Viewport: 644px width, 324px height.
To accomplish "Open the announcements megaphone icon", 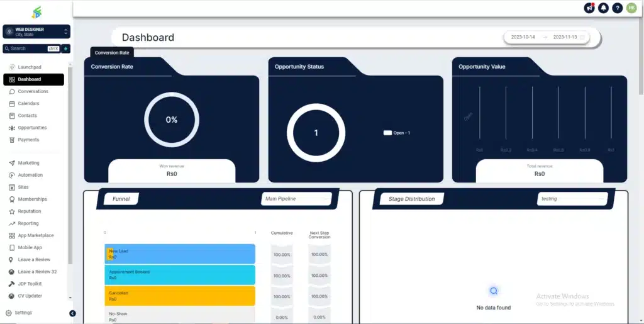I will tap(589, 8).
